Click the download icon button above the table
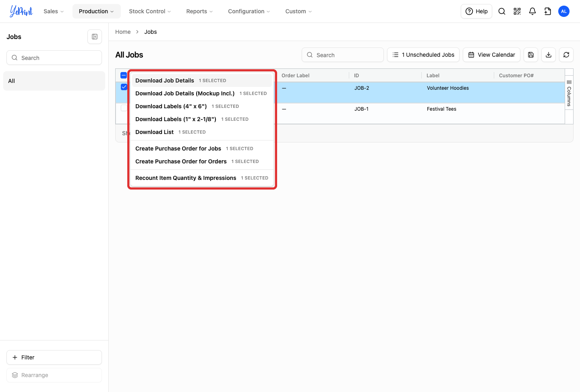The image size is (580, 392). tap(549, 55)
